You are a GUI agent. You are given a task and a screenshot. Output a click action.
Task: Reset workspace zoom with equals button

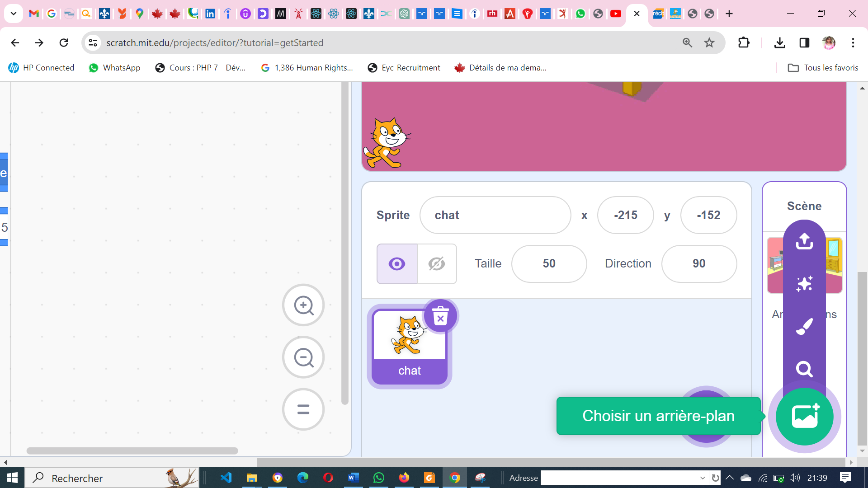303,409
